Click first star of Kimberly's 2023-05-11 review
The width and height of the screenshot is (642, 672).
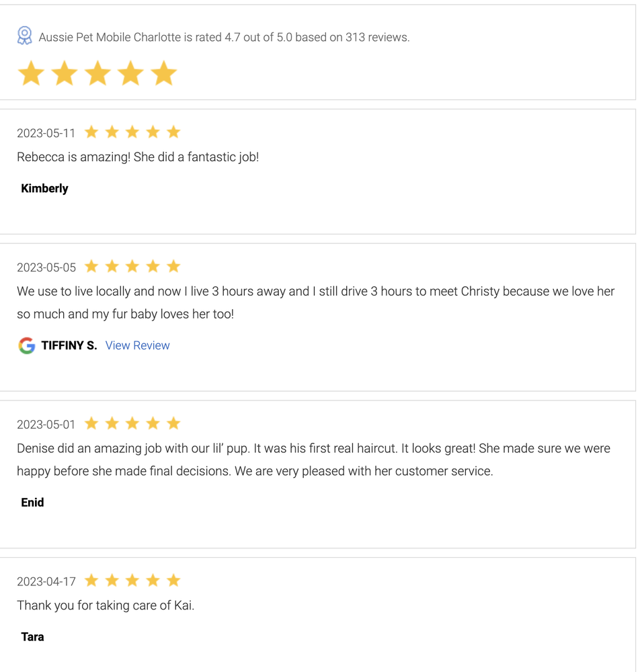91,132
